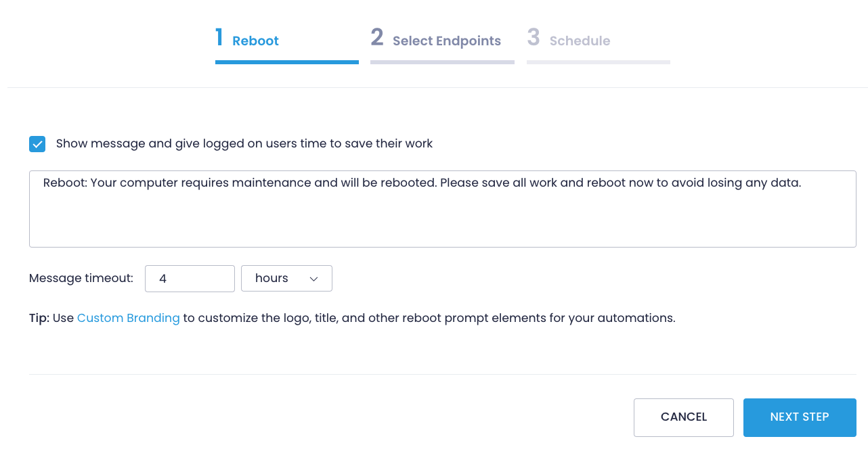Proceed with the Next Step button

(799, 417)
